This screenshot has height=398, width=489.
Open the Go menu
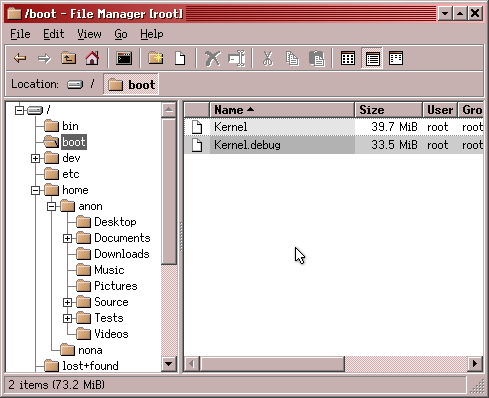coord(121,34)
